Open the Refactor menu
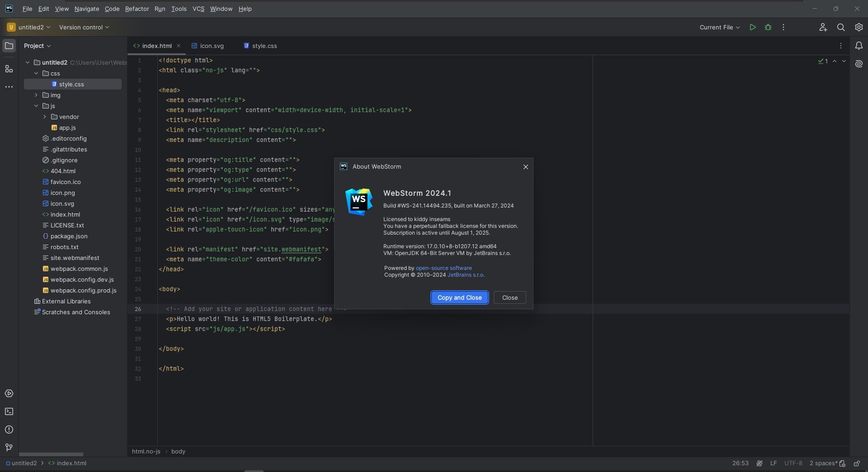 [137, 9]
